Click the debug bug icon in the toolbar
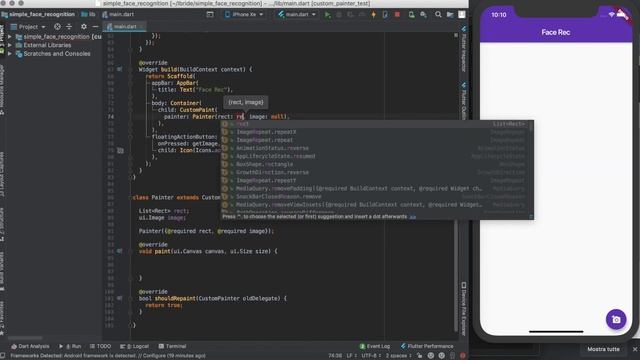This screenshot has height=360, width=640. (x=339, y=15)
